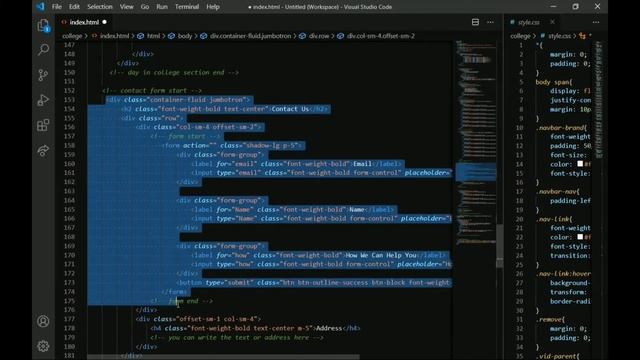Open the Run menu
Image resolution: width=640 pixels, height=360 pixels.
click(162, 7)
